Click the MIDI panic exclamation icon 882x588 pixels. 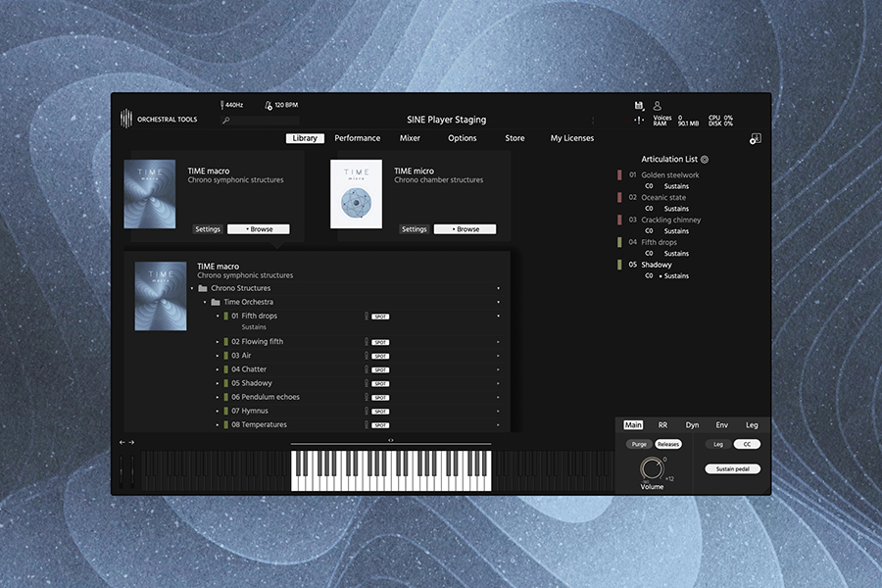click(639, 120)
